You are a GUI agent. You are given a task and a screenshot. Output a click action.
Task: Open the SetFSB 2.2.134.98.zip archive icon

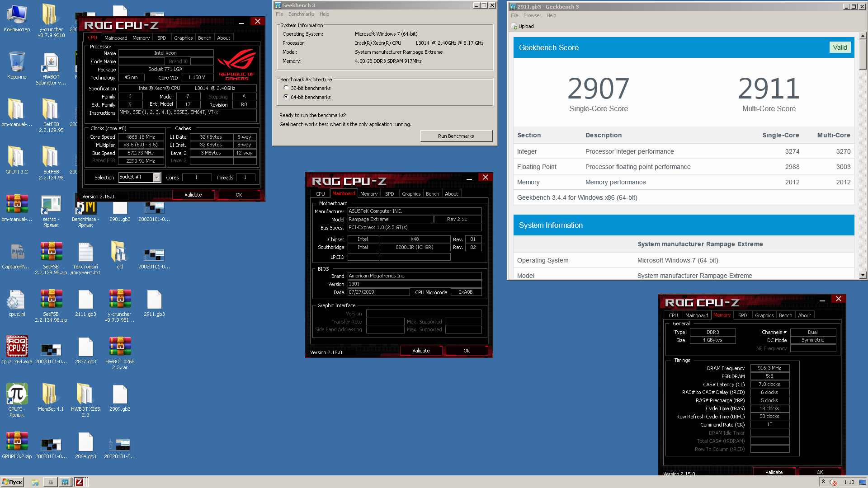[x=51, y=306]
